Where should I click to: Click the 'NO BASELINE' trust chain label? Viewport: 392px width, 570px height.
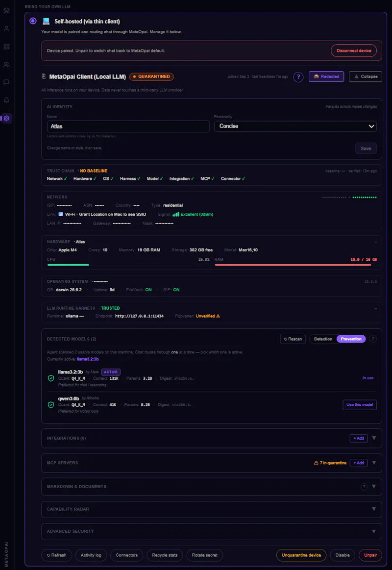point(94,171)
